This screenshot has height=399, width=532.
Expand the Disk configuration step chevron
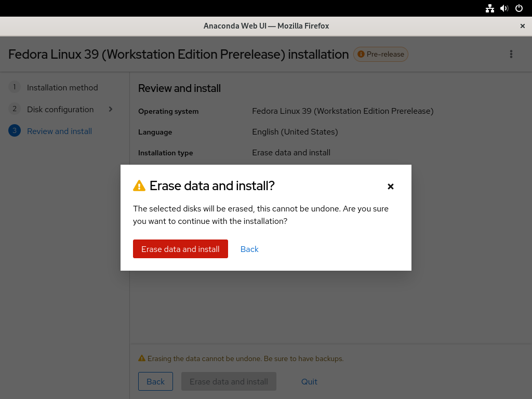click(111, 109)
